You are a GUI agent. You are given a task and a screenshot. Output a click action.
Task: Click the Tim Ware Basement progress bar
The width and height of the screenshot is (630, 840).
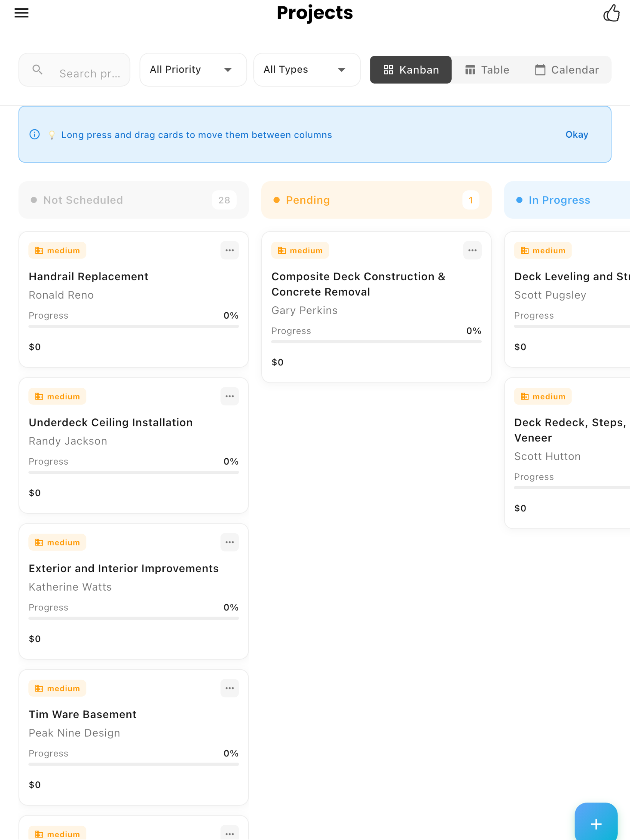tap(134, 764)
